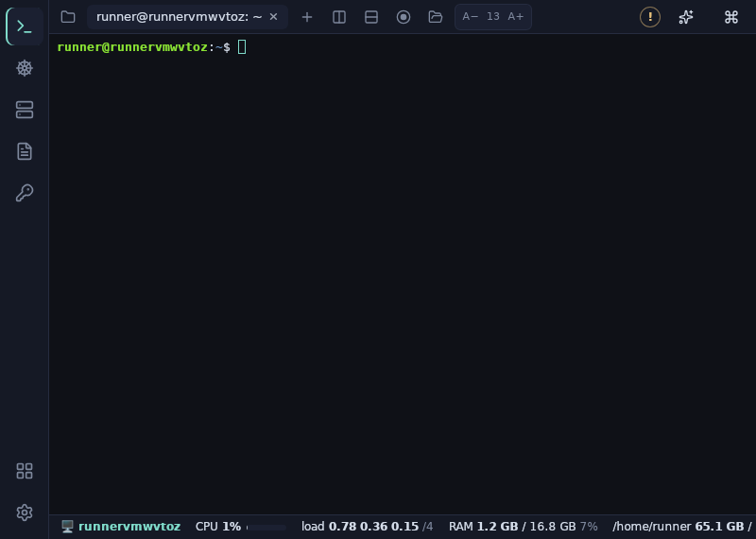The height and width of the screenshot is (539, 756).
Task: Increase font size with A+
Action: click(515, 17)
